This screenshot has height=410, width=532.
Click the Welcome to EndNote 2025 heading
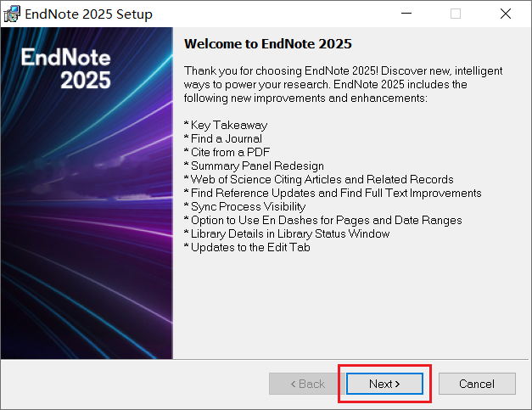267,44
